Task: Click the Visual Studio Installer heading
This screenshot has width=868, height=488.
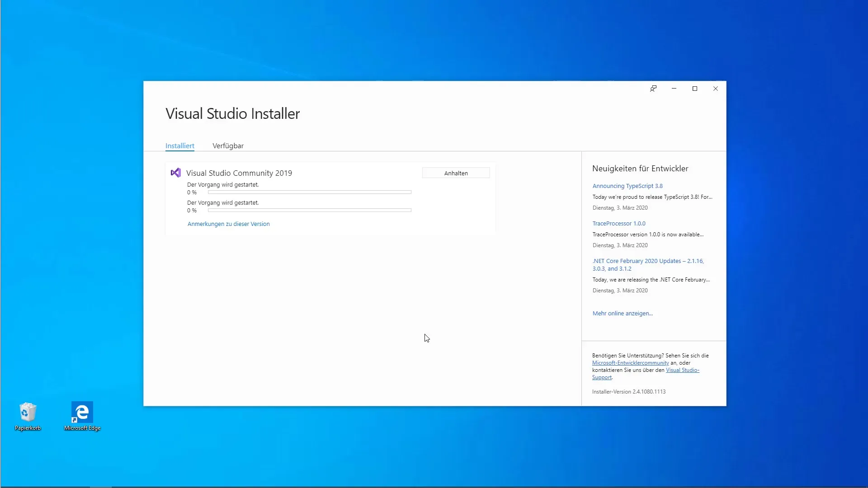Action: pos(232,113)
